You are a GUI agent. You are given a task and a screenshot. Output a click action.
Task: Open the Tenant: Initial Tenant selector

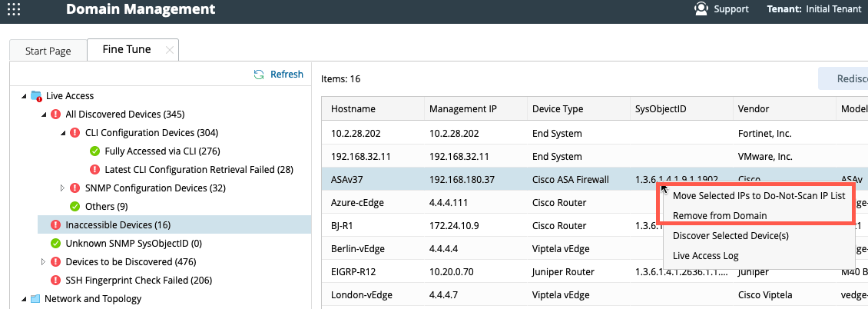(x=813, y=9)
